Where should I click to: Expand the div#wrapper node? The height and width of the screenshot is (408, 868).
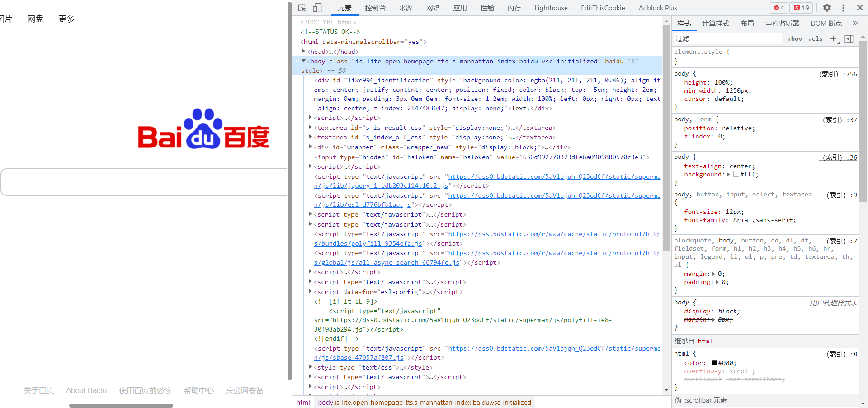[x=310, y=147]
